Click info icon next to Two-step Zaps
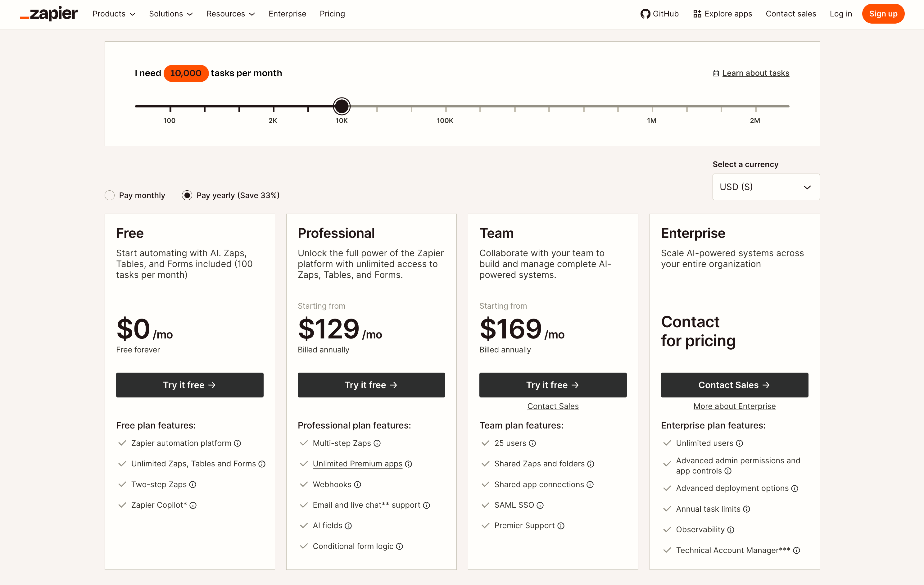924x585 pixels. point(192,485)
